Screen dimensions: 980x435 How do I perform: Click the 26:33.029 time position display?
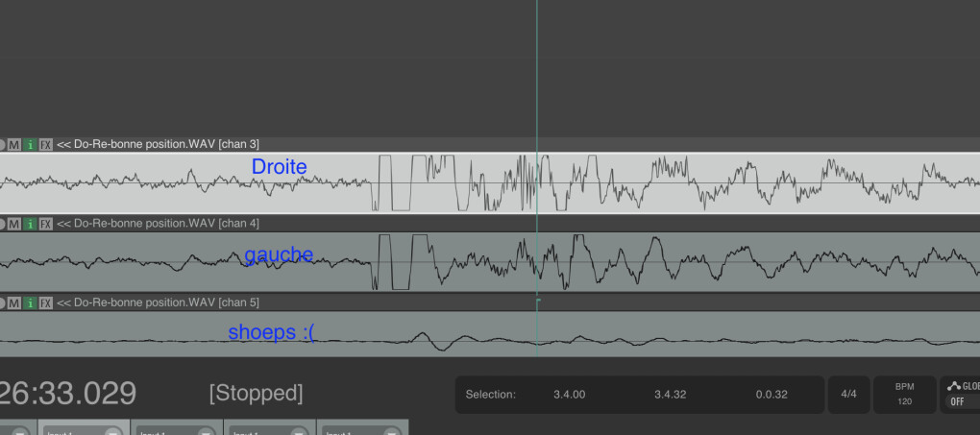(x=67, y=394)
